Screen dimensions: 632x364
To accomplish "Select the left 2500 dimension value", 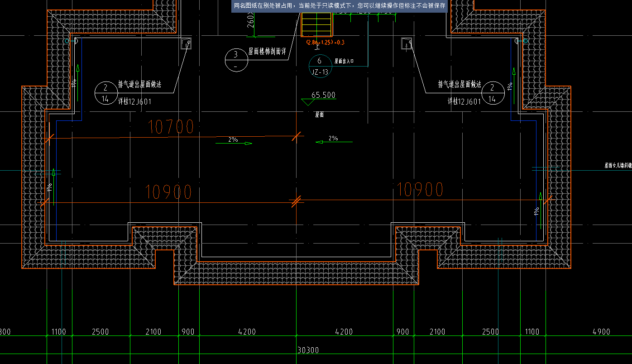I will (100, 332).
